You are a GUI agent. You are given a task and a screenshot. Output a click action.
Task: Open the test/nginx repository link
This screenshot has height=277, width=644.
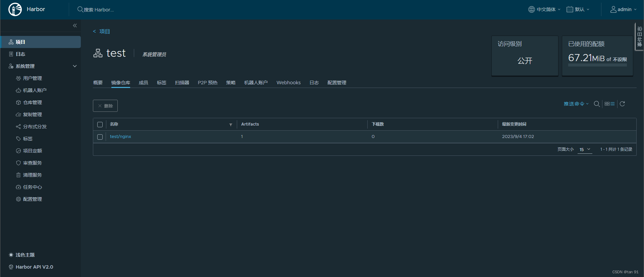pyautogui.click(x=120, y=137)
